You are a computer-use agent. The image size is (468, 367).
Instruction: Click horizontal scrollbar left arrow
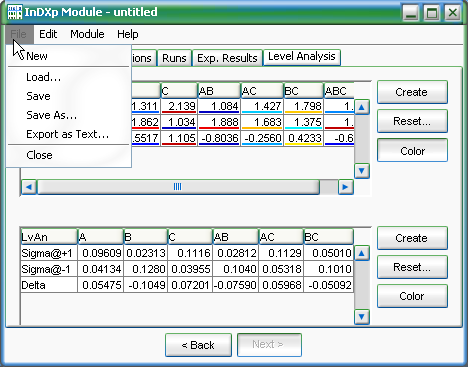tap(29, 187)
